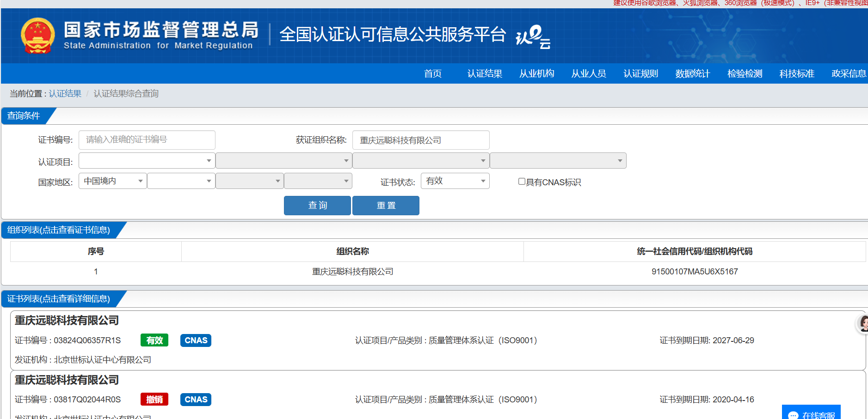Open the 中国境内 region dropdown
The height and width of the screenshot is (419, 868).
(113, 181)
